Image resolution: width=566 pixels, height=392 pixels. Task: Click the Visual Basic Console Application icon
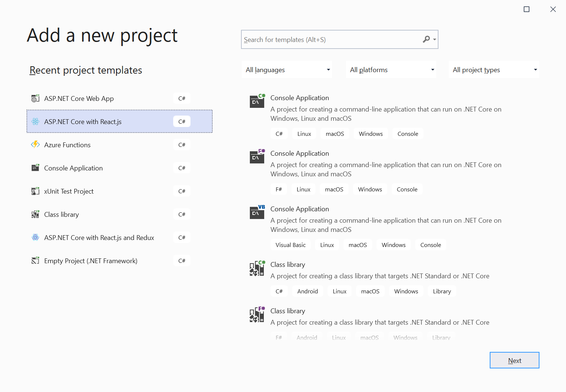tap(257, 212)
